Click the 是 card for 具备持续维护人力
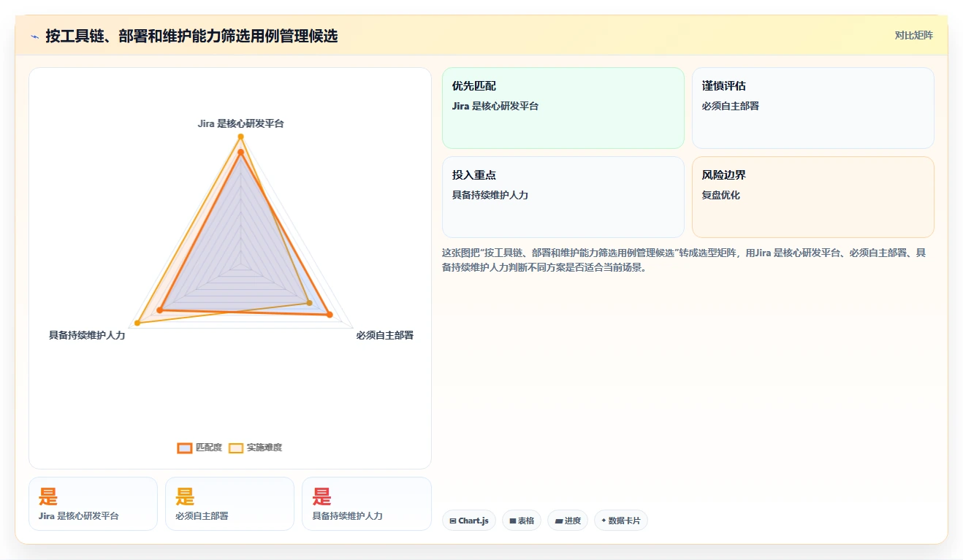 [x=366, y=504]
